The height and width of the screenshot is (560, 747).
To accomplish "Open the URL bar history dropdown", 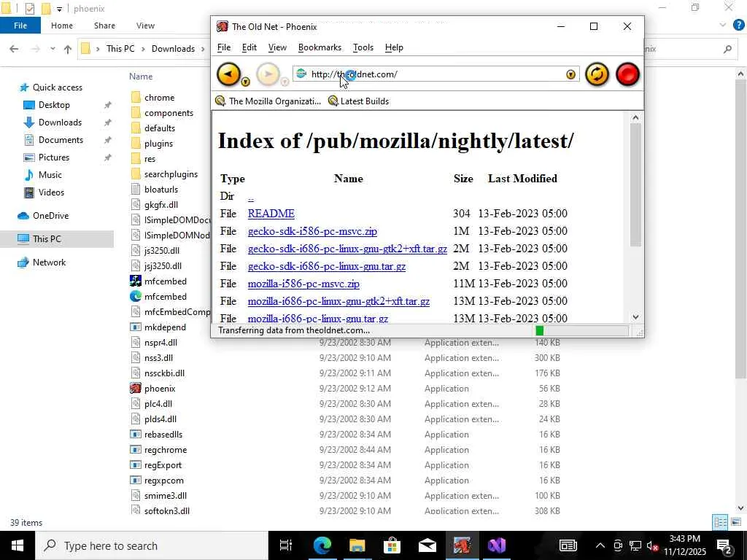I will tap(570, 74).
